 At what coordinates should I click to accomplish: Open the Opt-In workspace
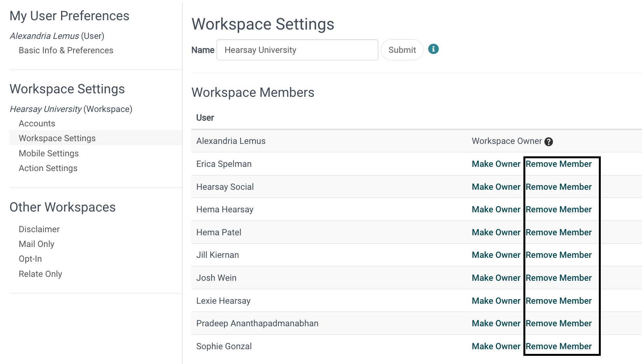pyautogui.click(x=30, y=259)
